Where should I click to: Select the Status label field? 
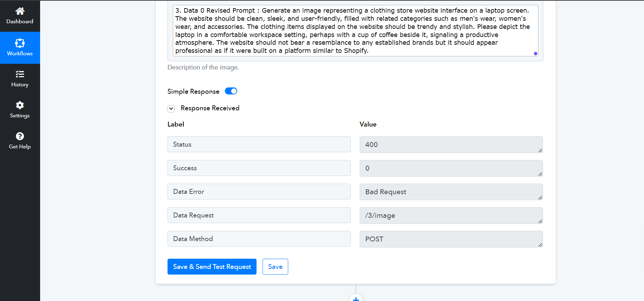pos(259,145)
